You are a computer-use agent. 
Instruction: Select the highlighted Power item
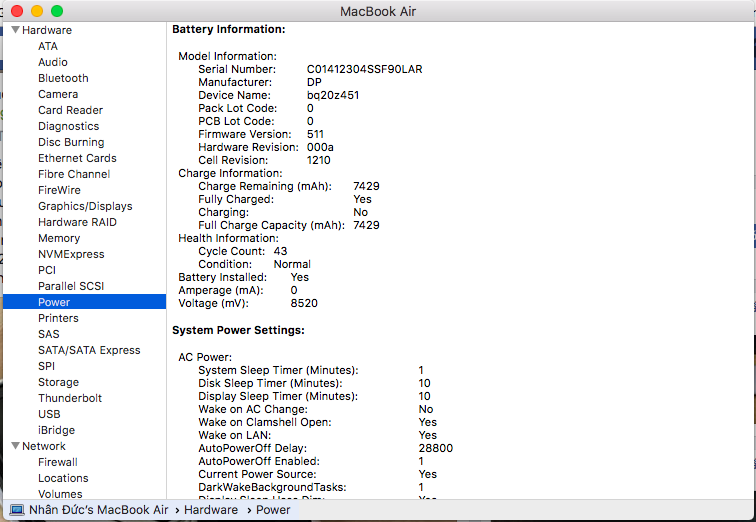coord(54,302)
